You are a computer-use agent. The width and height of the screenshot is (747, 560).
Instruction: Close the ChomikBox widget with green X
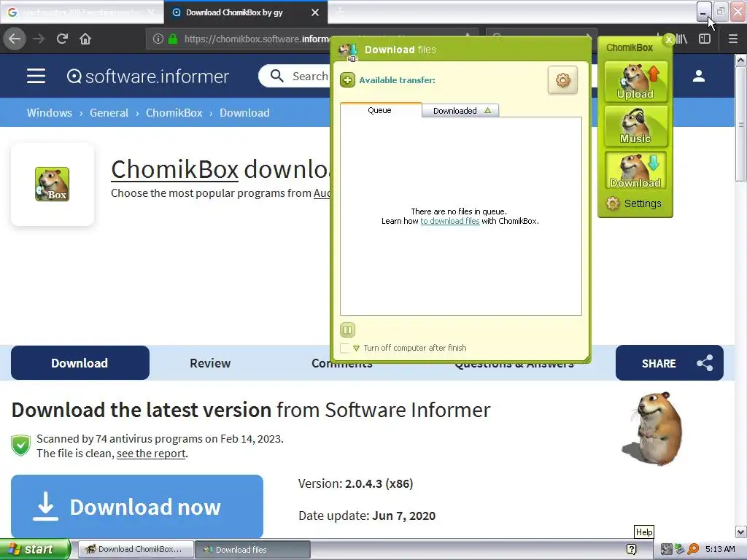[x=669, y=40]
